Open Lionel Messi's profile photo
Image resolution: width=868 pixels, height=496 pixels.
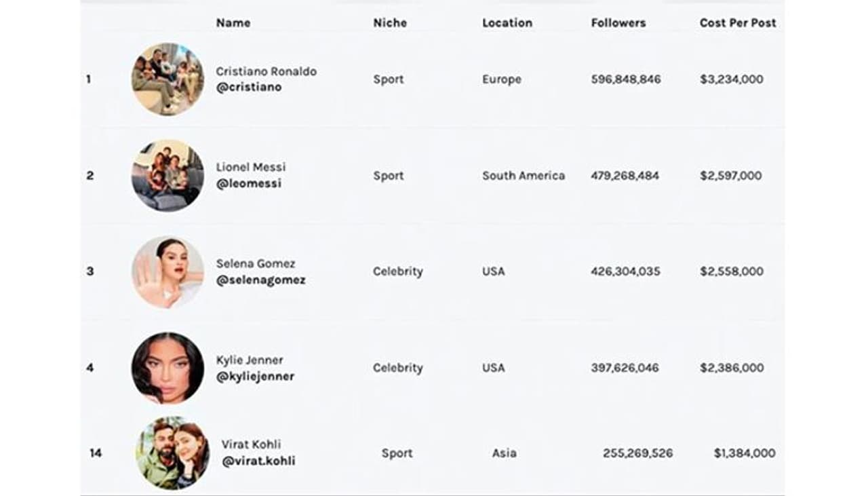point(167,176)
